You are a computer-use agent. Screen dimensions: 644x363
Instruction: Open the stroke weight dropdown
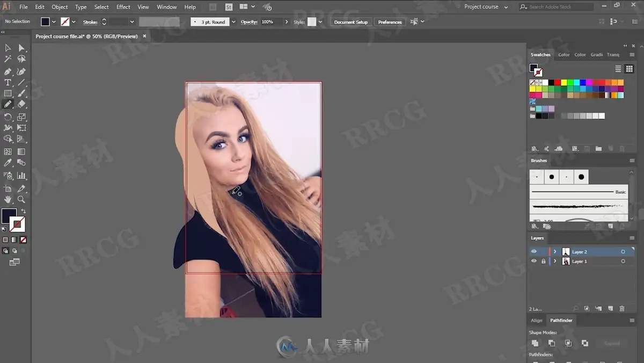point(132,22)
